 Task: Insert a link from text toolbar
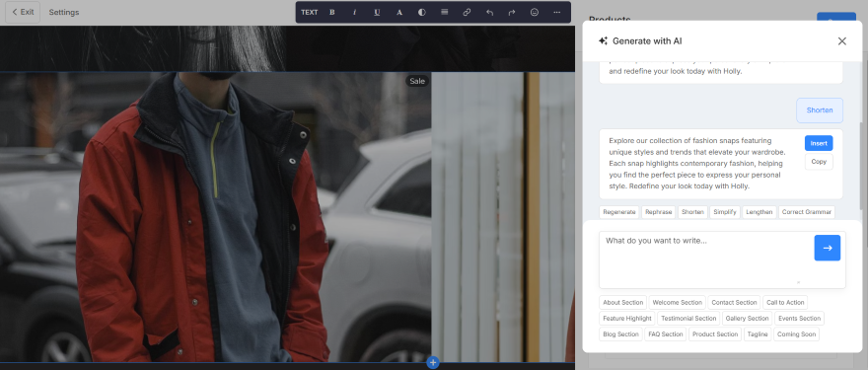click(x=467, y=12)
